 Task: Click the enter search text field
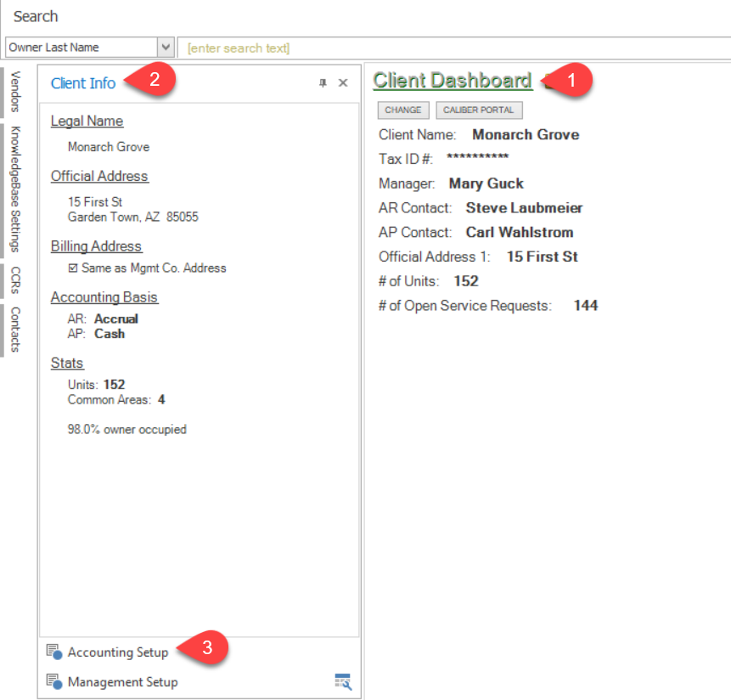454,48
